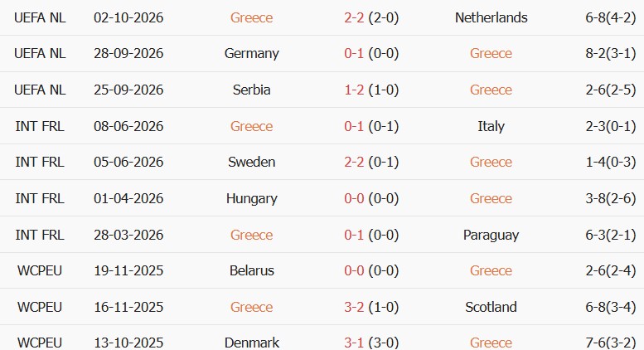This screenshot has height=350, width=644.
Task: Select the Paraguay team name
Action: 491,235
